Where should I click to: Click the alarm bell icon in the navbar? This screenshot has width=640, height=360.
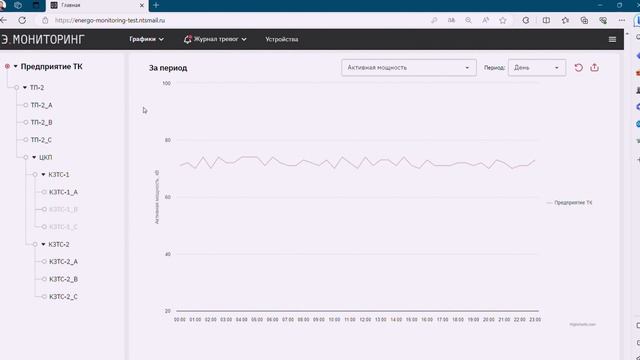click(187, 39)
